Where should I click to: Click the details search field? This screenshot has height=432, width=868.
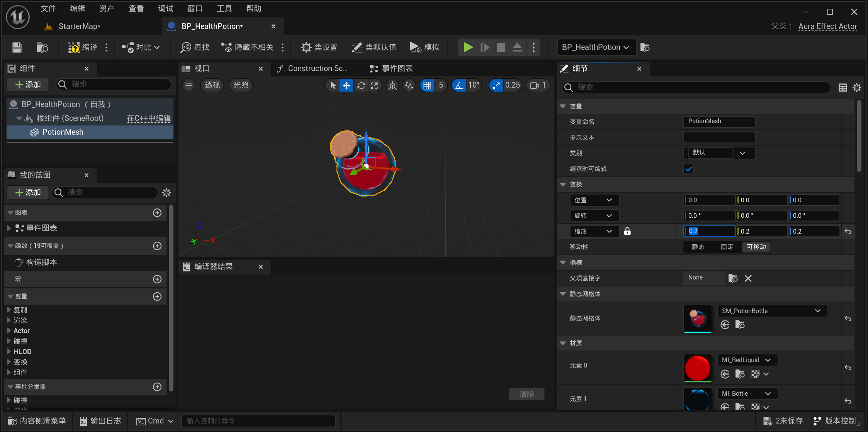click(x=696, y=88)
